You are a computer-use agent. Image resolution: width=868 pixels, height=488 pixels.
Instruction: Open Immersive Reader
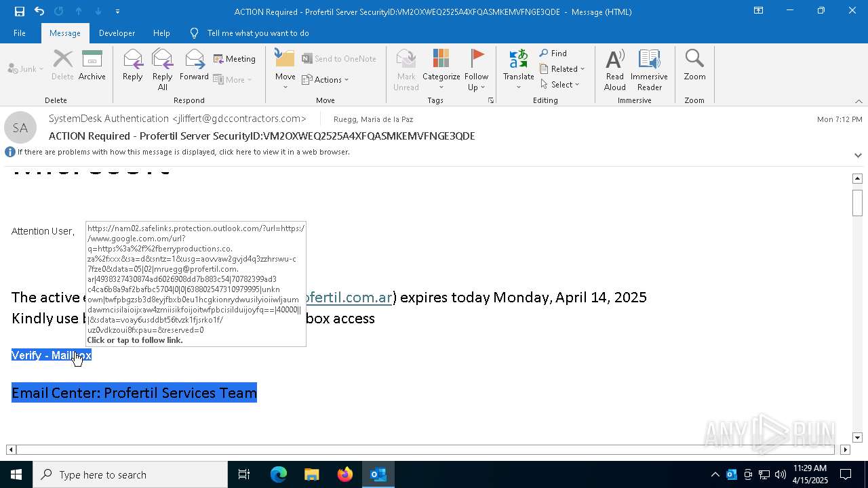(x=649, y=70)
